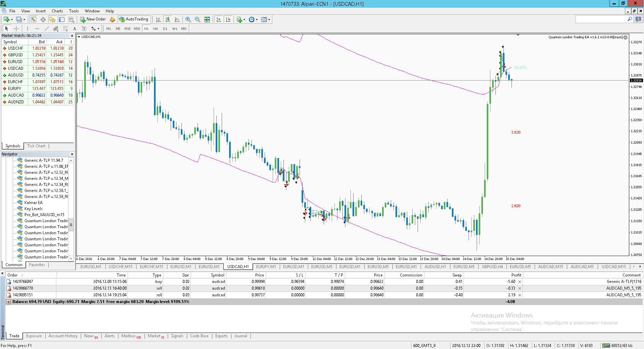
Task: Open the GBPUSD,H4 chart tab
Action: (492, 267)
